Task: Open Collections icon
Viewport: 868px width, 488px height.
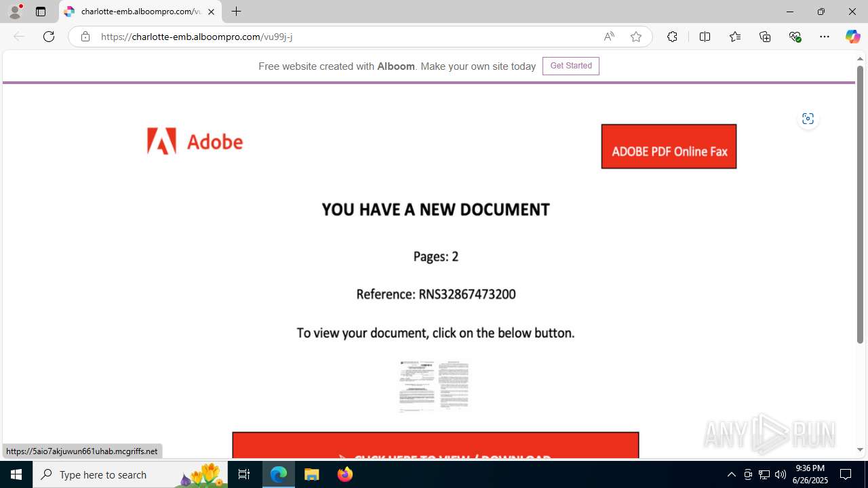Action: click(765, 37)
